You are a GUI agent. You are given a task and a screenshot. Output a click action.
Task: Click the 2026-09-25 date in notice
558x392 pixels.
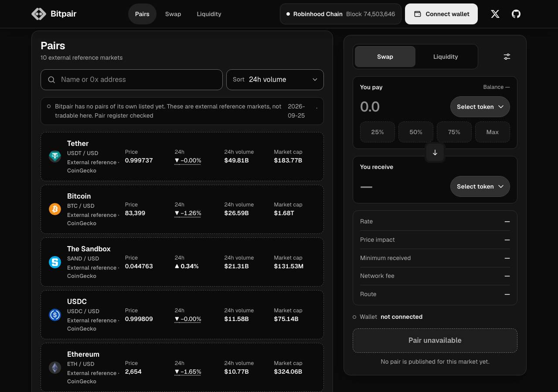click(x=296, y=111)
